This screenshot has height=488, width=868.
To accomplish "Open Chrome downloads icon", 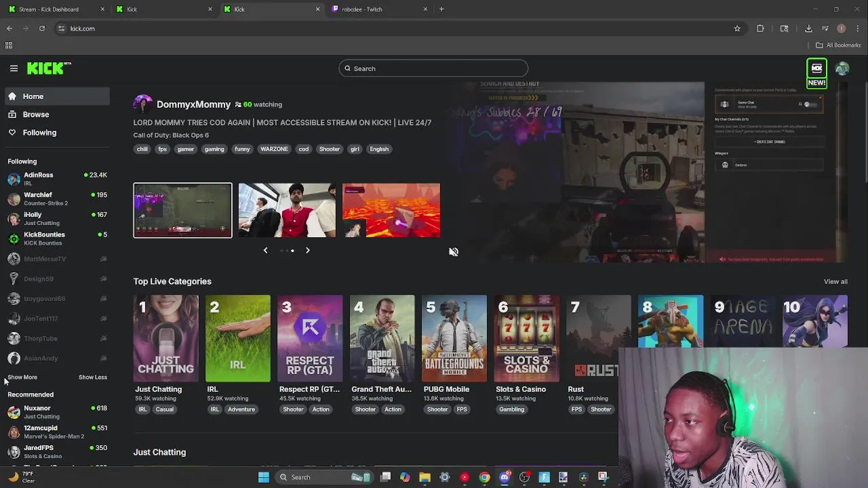I will (808, 28).
